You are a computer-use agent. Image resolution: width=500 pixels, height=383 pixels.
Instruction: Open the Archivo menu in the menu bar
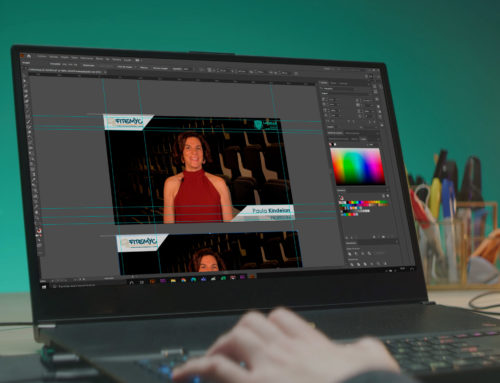[x=42, y=57]
